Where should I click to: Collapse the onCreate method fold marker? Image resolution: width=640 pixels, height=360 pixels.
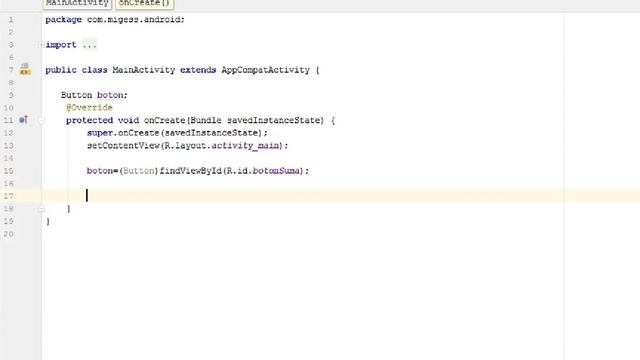[41, 120]
